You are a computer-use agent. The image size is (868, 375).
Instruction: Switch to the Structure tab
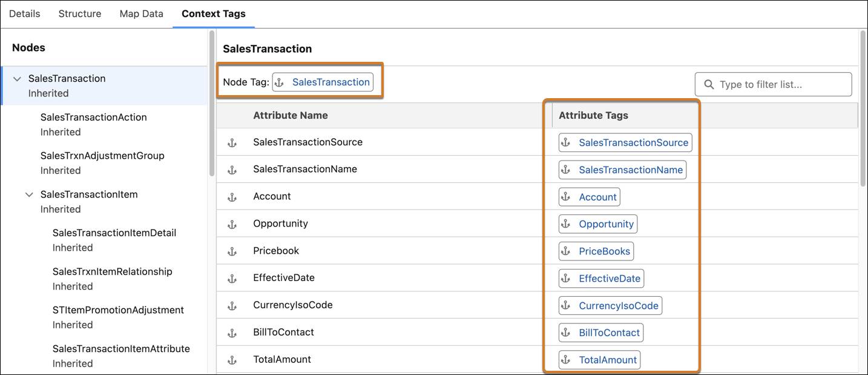point(79,13)
